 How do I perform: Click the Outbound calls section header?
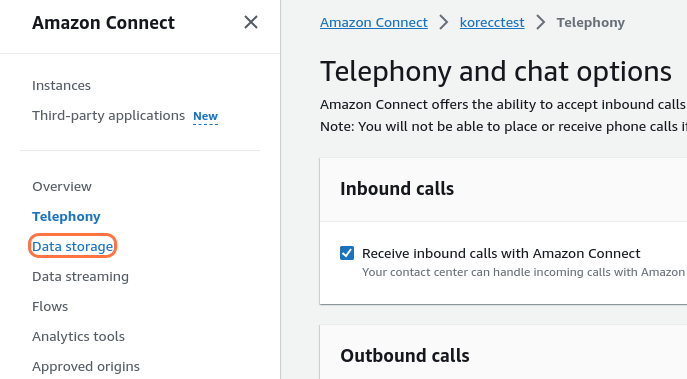tap(405, 355)
